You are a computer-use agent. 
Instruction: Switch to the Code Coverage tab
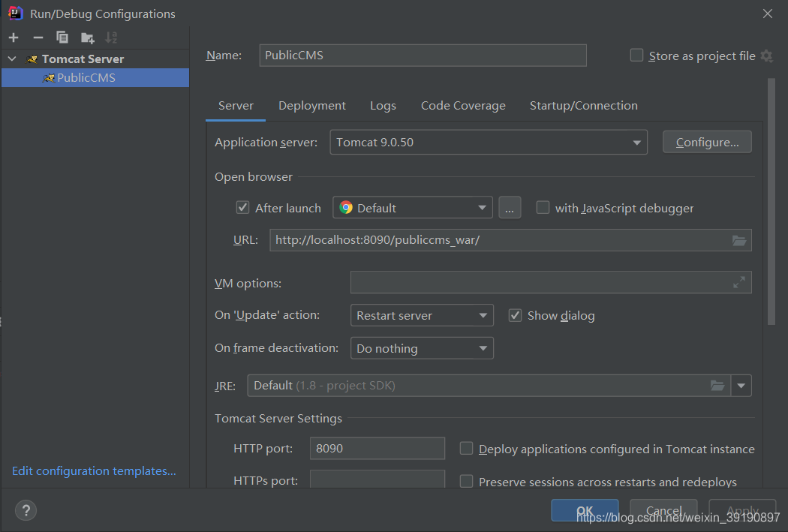point(463,106)
